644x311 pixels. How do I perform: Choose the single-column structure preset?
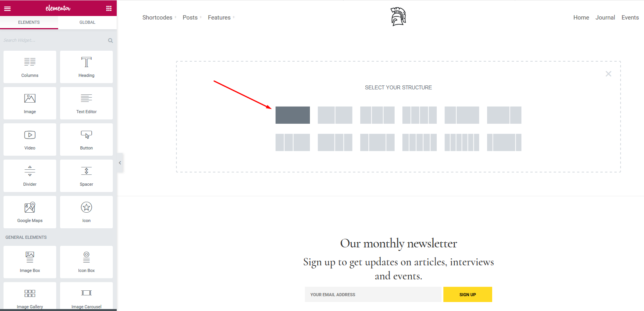tap(293, 115)
